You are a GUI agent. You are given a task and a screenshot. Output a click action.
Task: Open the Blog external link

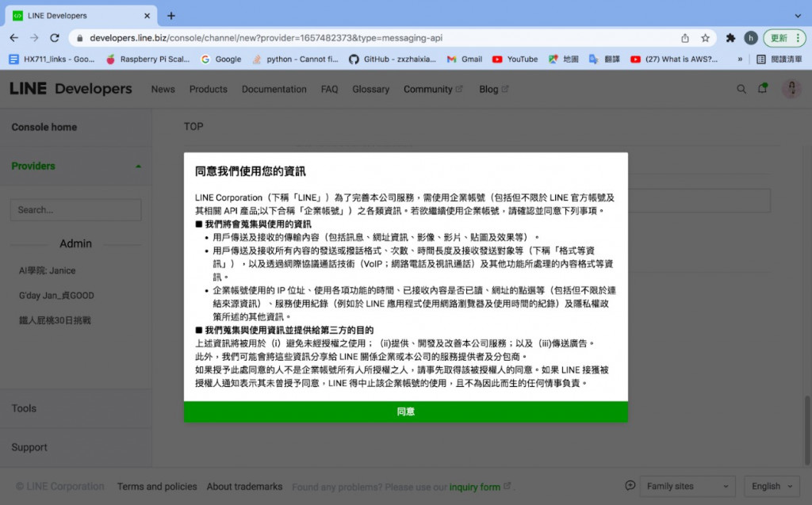493,89
